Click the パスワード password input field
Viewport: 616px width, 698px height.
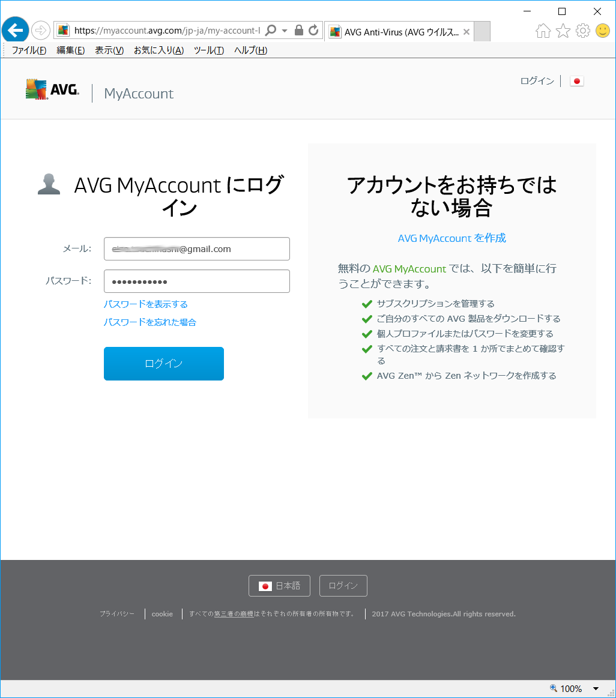(197, 281)
